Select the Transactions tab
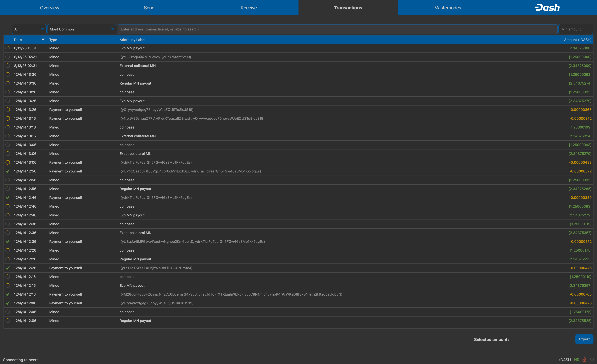 pyautogui.click(x=348, y=7)
